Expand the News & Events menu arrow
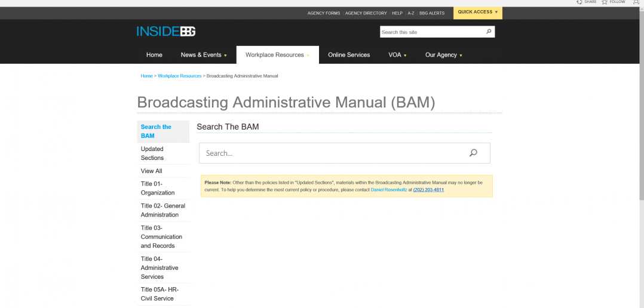 pos(225,56)
